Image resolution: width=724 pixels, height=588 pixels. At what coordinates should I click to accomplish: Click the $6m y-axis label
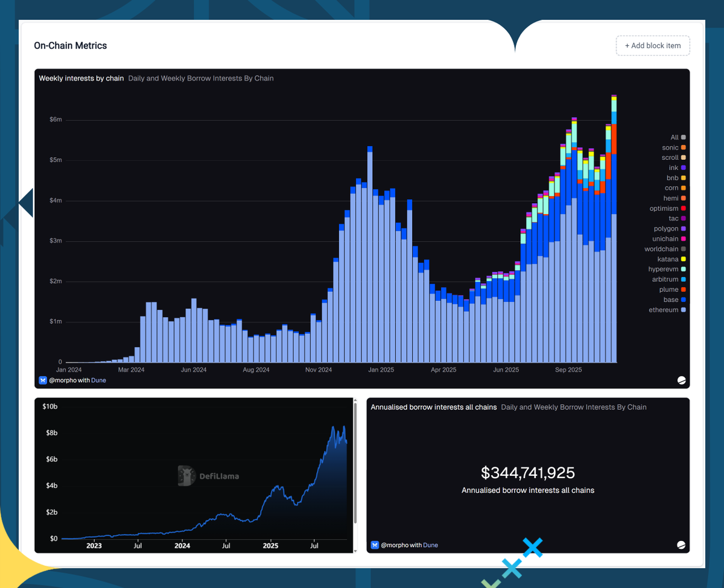(56, 120)
